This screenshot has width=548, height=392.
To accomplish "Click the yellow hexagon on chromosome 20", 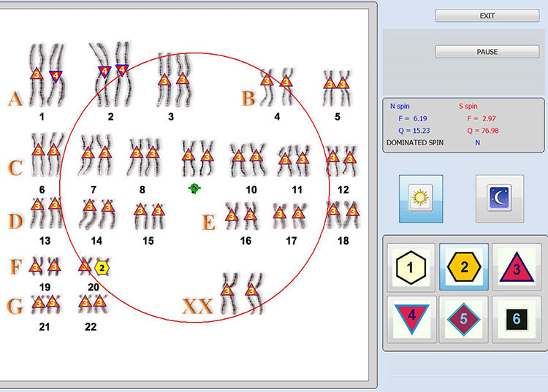I will pos(102,268).
